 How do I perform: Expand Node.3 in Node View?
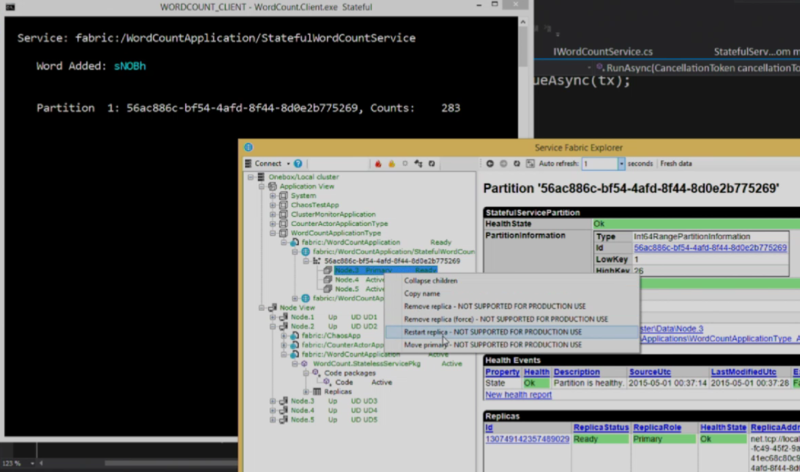tap(273, 401)
